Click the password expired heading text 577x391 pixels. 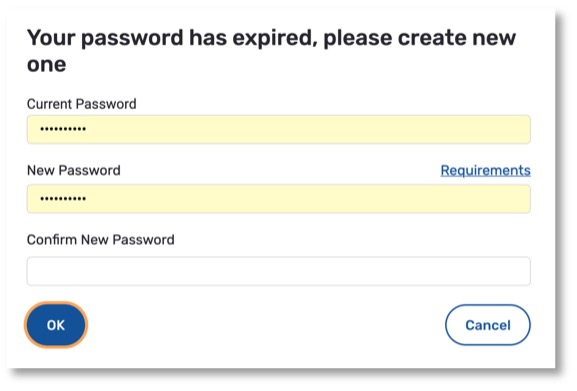pyautogui.click(x=271, y=51)
